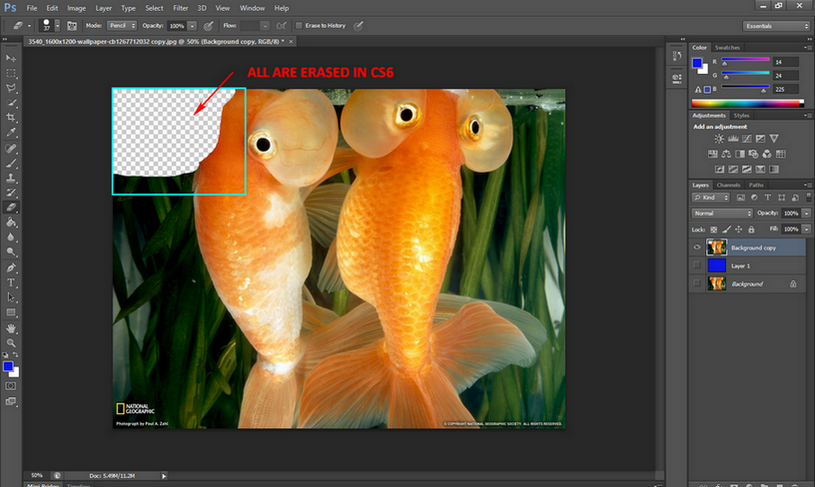
Task: Open the File menu
Action: (x=32, y=8)
